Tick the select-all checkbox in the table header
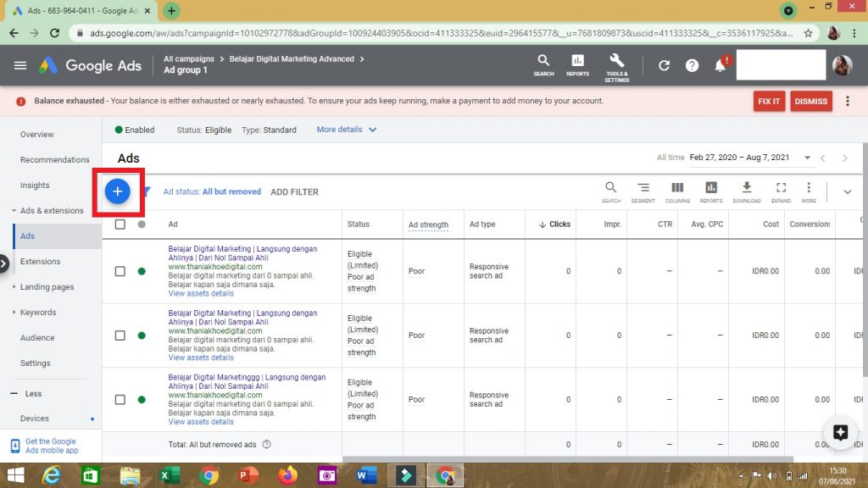Screen dimensions: 868x488 coord(120,225)
